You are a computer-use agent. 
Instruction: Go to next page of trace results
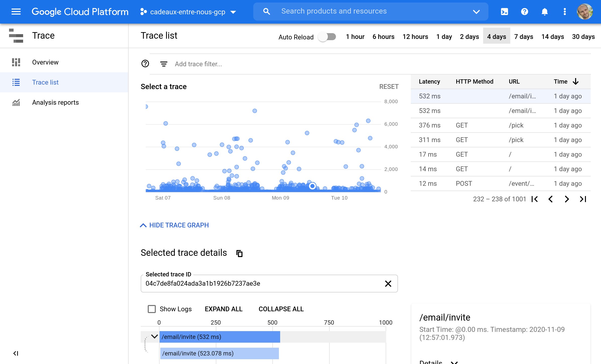click(x=567, y=199)
